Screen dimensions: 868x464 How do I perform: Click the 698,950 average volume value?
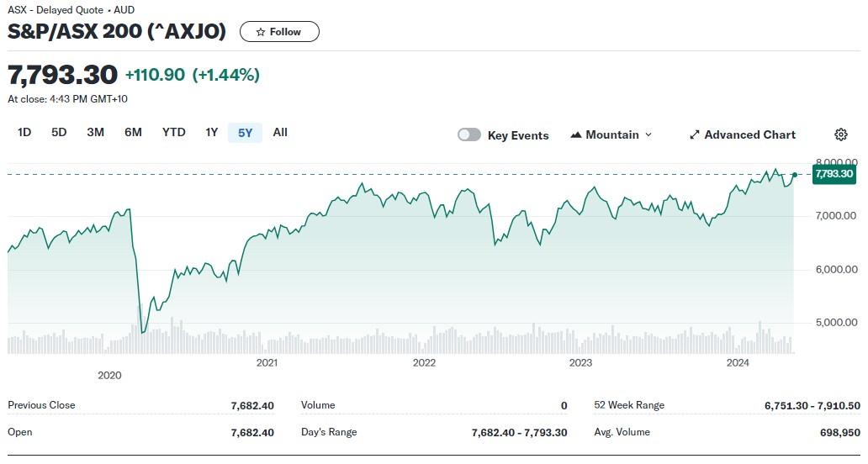click(840, 432)
